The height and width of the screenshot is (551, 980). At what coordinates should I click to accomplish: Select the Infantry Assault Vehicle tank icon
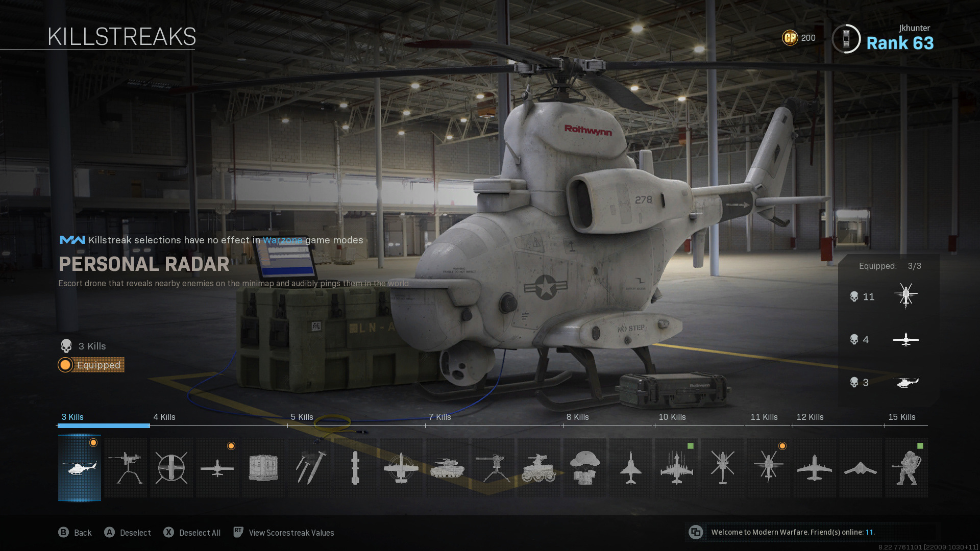click(447, 468)
